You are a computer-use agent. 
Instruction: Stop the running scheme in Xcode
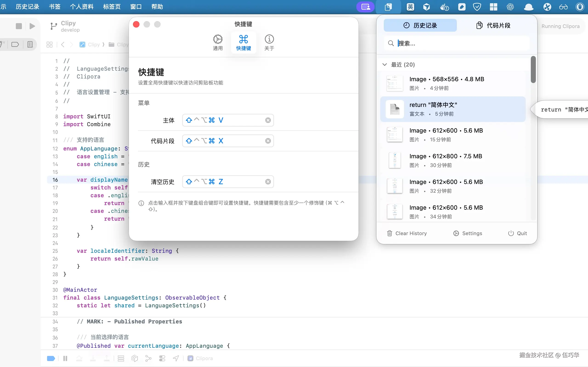tap(19, 26)
